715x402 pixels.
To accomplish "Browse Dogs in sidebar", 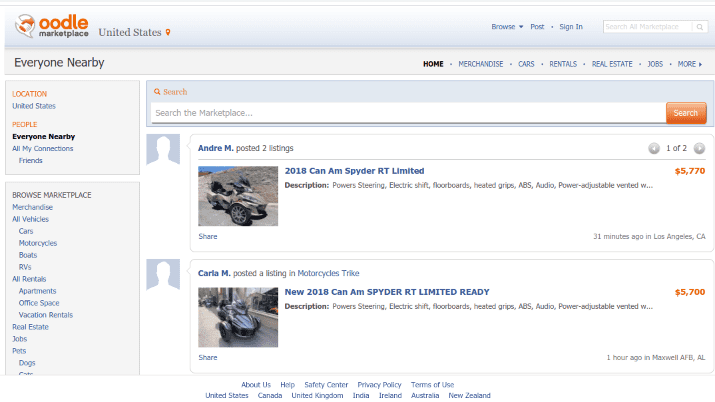I will pos(27,363).
